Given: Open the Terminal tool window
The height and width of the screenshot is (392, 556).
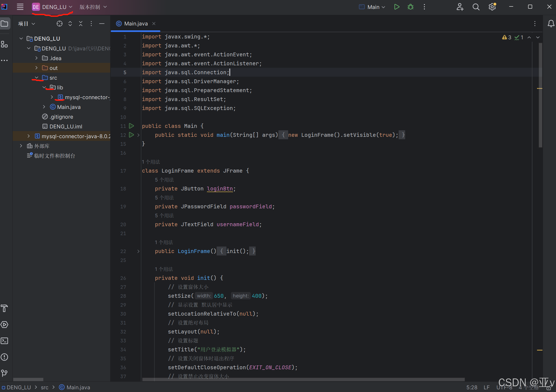Looking at the screenshot, I should click(5, 341).
